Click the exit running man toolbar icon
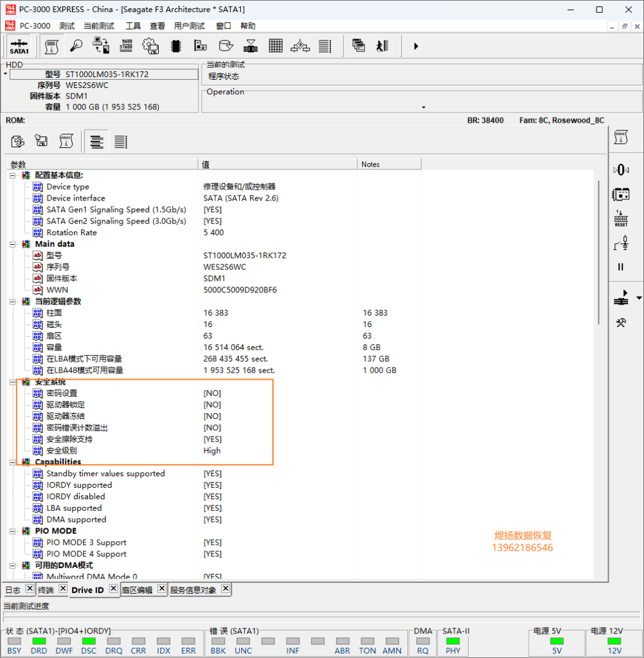 (382, 46)
